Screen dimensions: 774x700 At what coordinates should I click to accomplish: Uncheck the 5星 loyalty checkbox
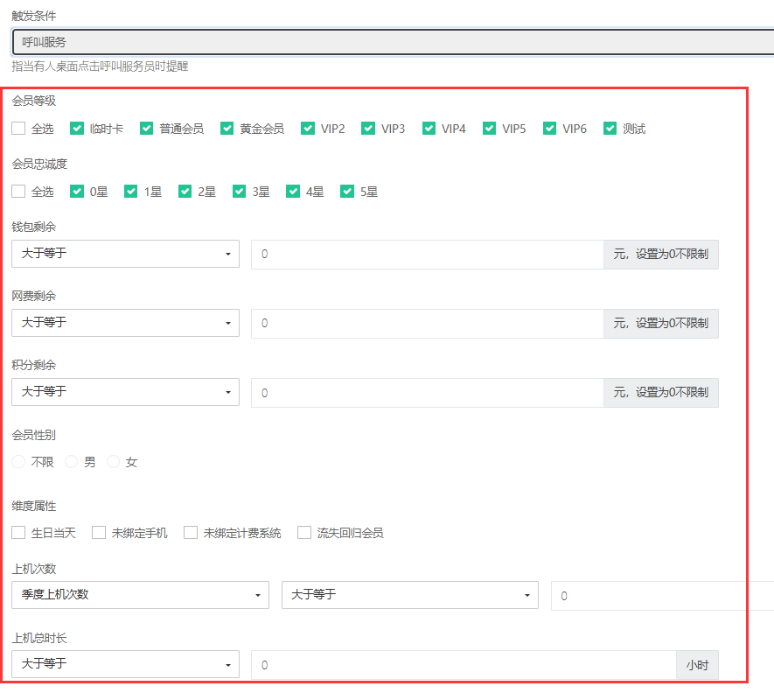(347, 191)
